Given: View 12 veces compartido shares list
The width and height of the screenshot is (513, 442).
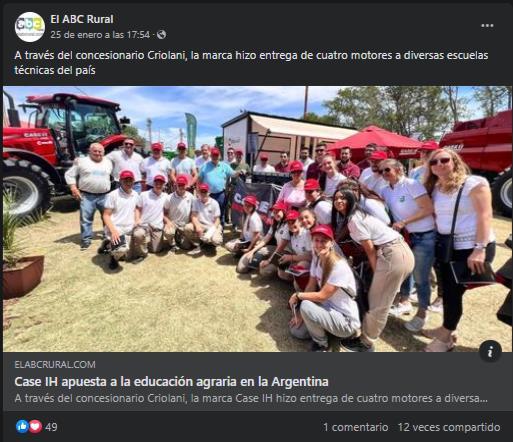Looking at the screenshot, I should point(449,427).
